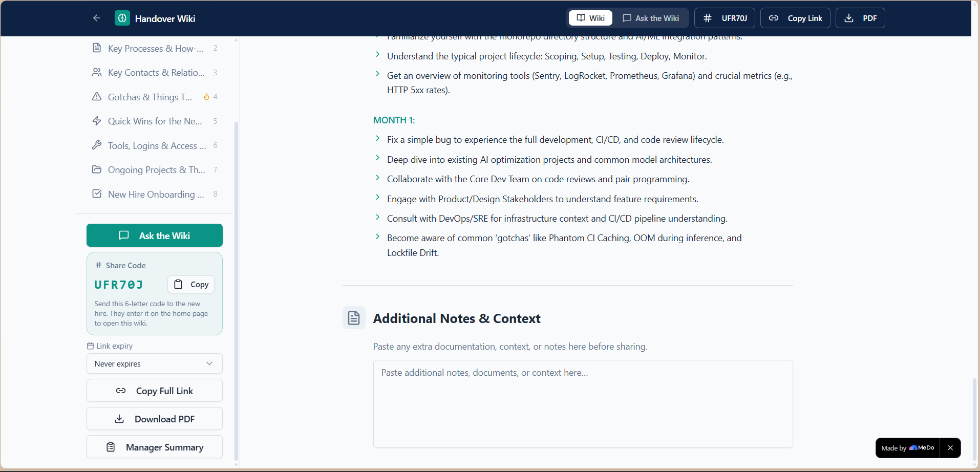Click the sidebar vertical scrollbar
This screenshot has width=980, height=472.
(x=236, y=291)
